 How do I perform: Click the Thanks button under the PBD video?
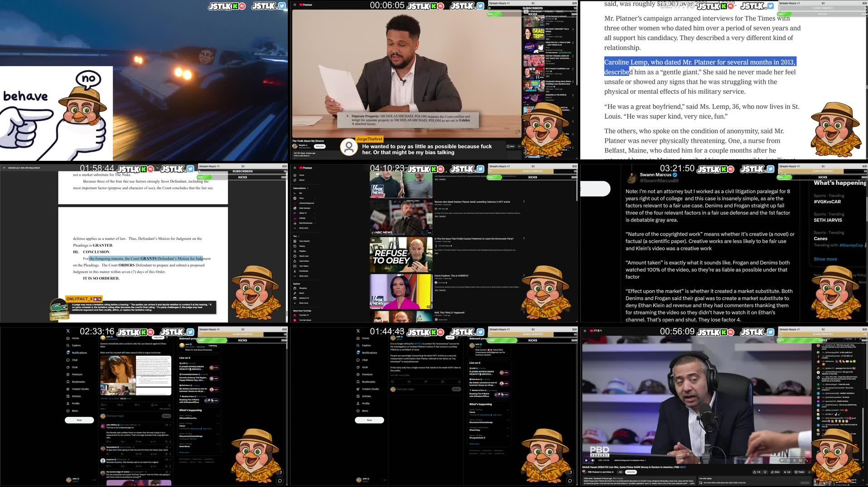tap(800, 472)
